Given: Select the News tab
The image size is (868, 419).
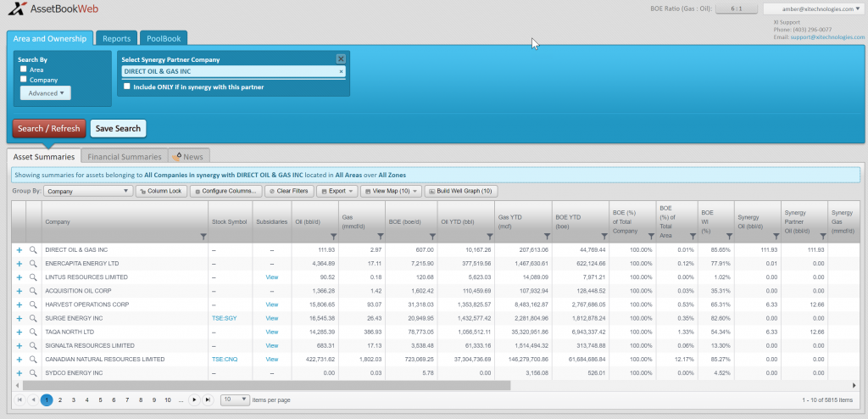Looking at the screenshot, I should pos(189,157).
